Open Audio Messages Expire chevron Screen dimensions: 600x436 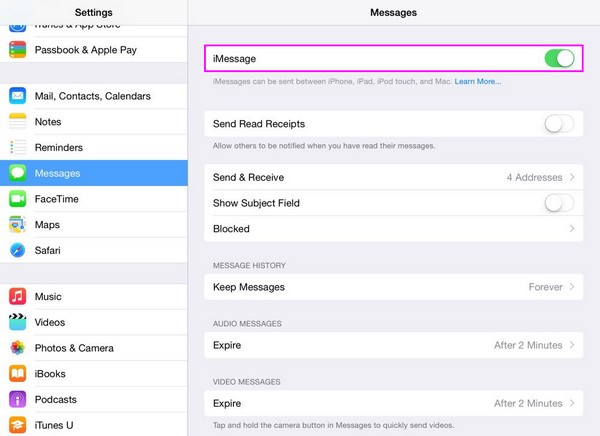(x=572, y=345)
